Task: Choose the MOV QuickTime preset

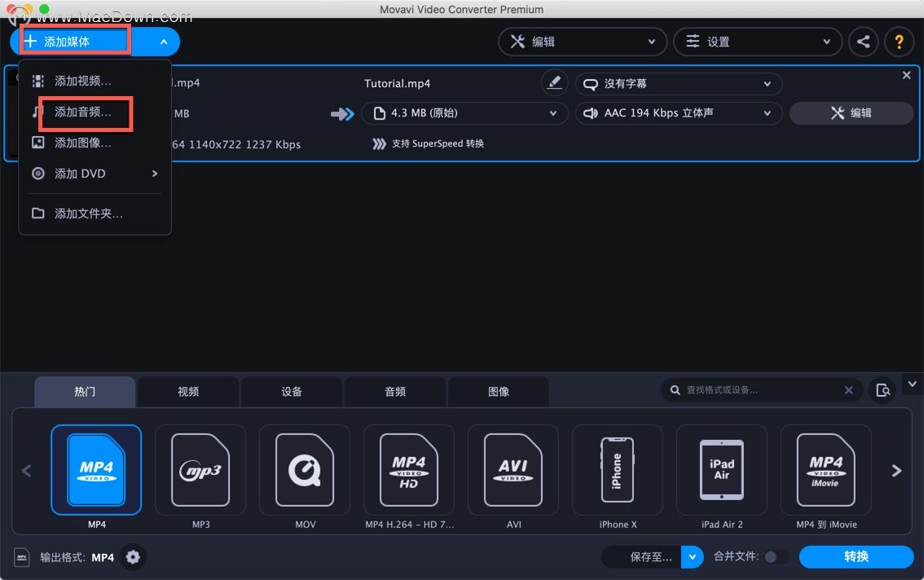Action: click(x=305, y=470)
